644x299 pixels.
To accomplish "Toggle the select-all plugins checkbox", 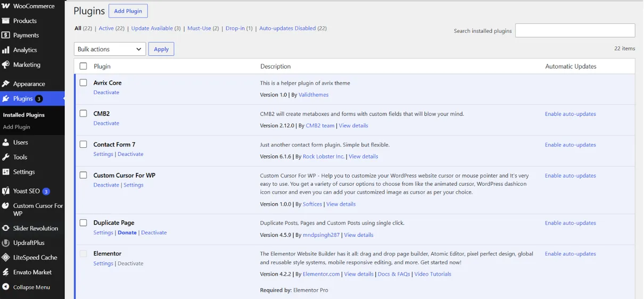I will click(x=83, y=67).
